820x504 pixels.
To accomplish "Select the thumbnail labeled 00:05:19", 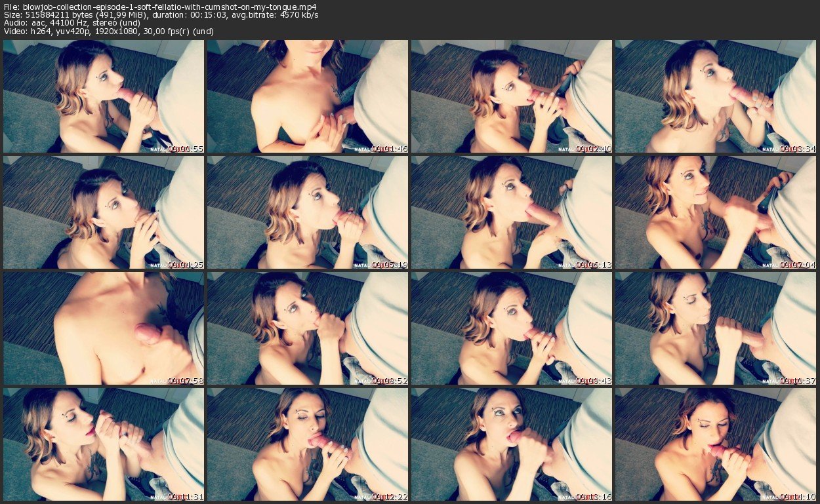I will point(308,212).
